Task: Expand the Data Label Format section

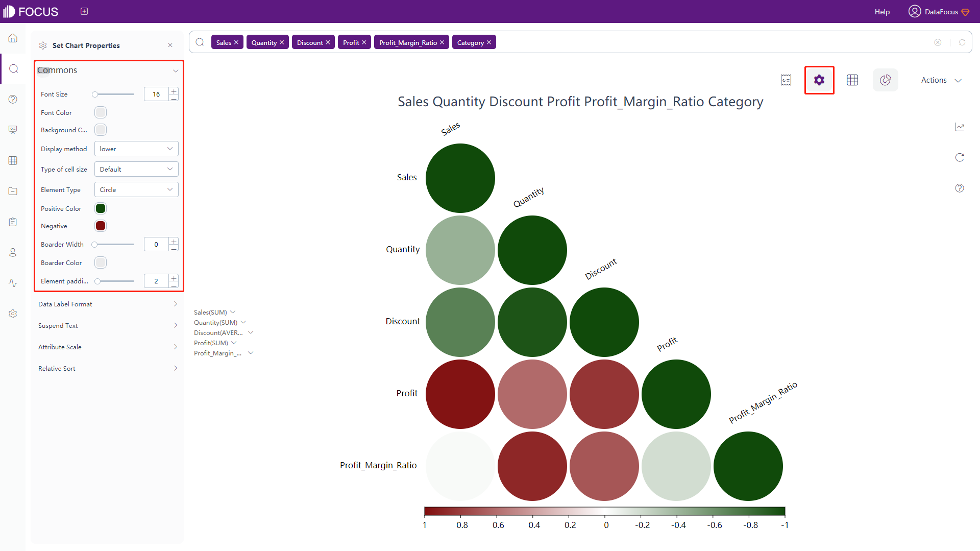Action: coord(108,304)
